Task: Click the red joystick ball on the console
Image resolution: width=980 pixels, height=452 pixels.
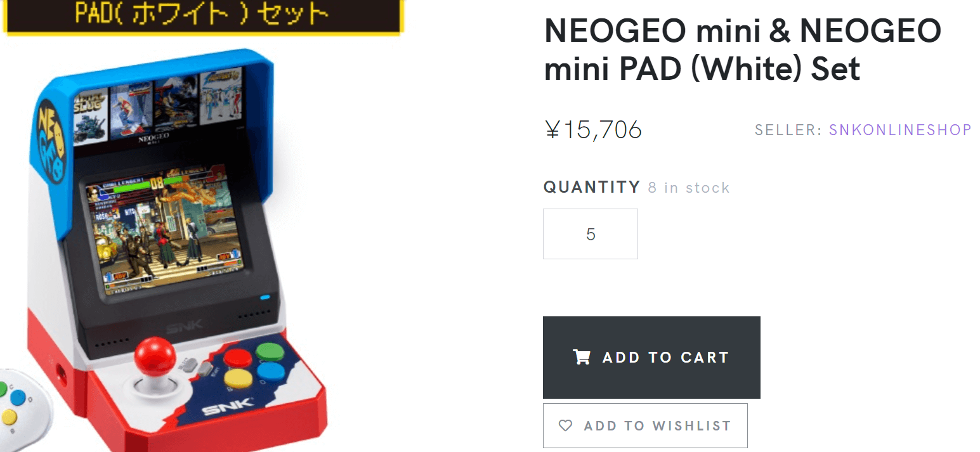Action: tap(155, 356)
